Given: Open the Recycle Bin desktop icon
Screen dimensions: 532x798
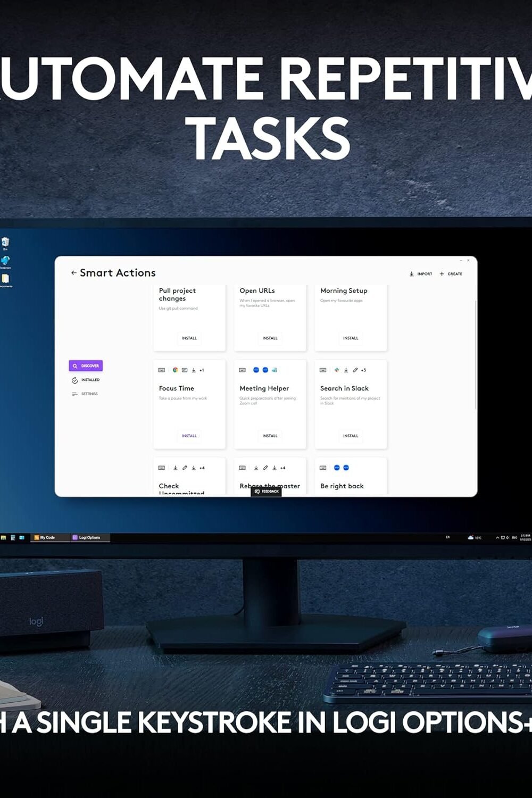Looking at the screenshot, I should (5, 243).
